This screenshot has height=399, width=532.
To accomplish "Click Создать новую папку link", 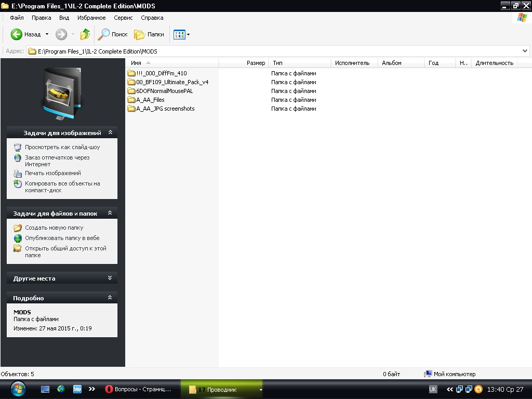I will pos(54,228).
